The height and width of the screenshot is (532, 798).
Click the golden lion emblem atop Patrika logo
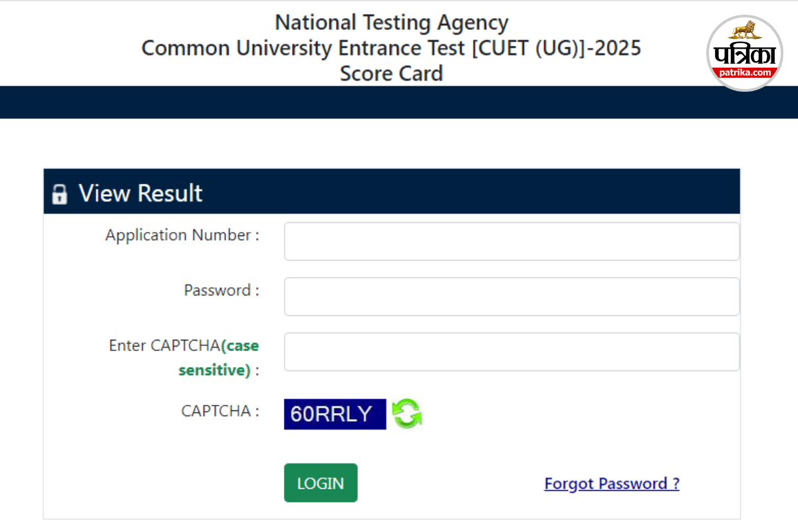coord(744,31)
